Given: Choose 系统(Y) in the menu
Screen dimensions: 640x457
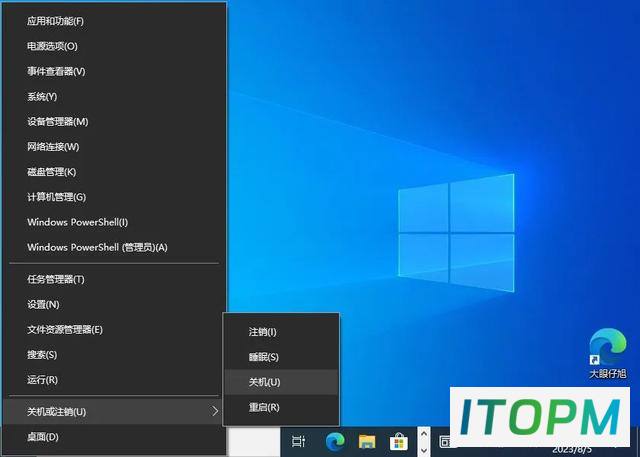Looking at the screenshot, I should 114,97.
